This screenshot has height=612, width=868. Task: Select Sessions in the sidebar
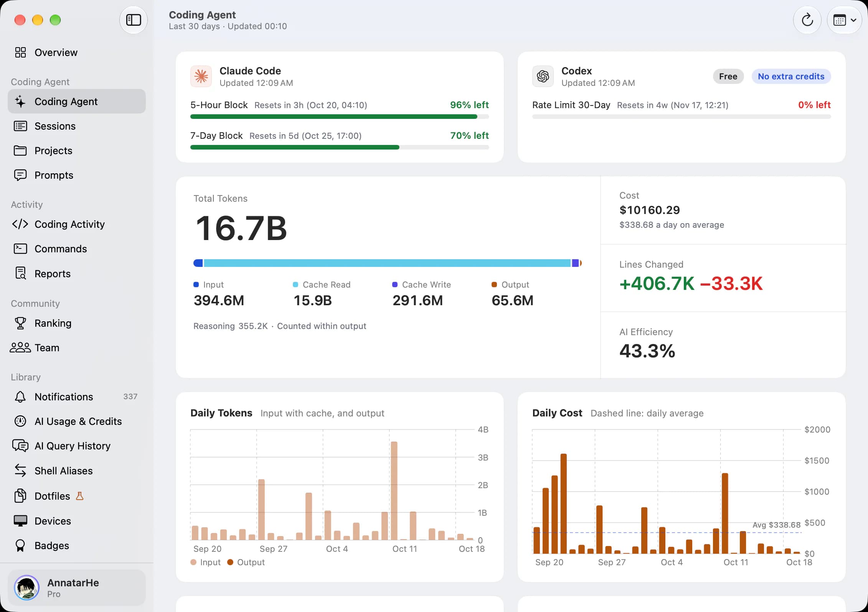click(77, 126)
